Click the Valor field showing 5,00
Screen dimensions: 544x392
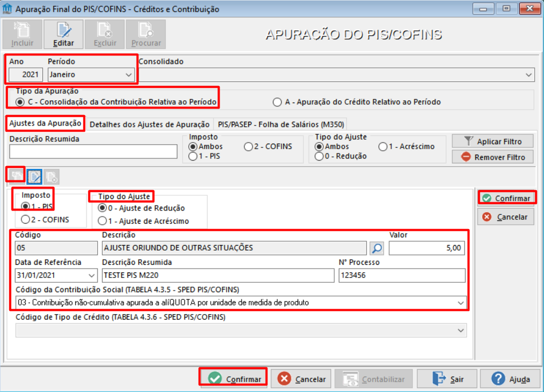(x=427, y=248)
